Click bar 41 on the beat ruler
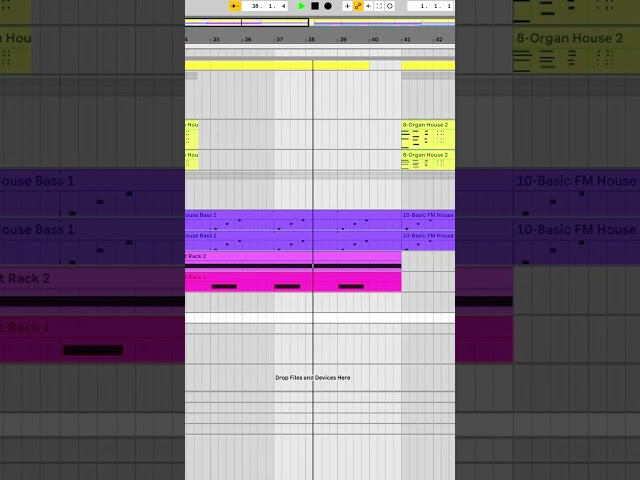The height and width of the screenshot is (480, 640). tap(407, 40)
